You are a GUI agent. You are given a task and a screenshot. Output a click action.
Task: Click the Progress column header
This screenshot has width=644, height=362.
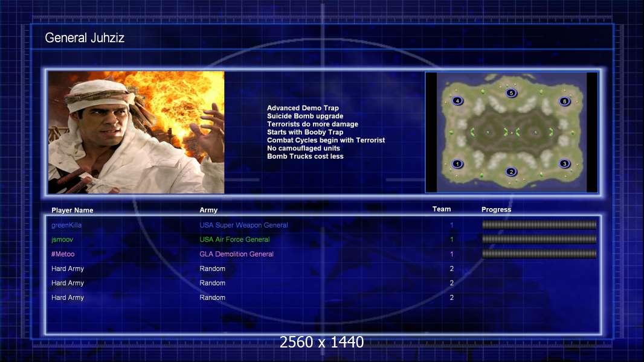coord(496,209)
